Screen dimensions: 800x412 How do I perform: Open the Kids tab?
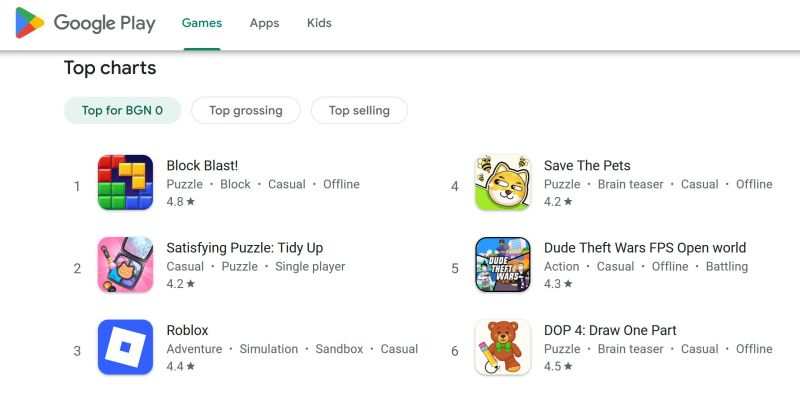[319, 23]
